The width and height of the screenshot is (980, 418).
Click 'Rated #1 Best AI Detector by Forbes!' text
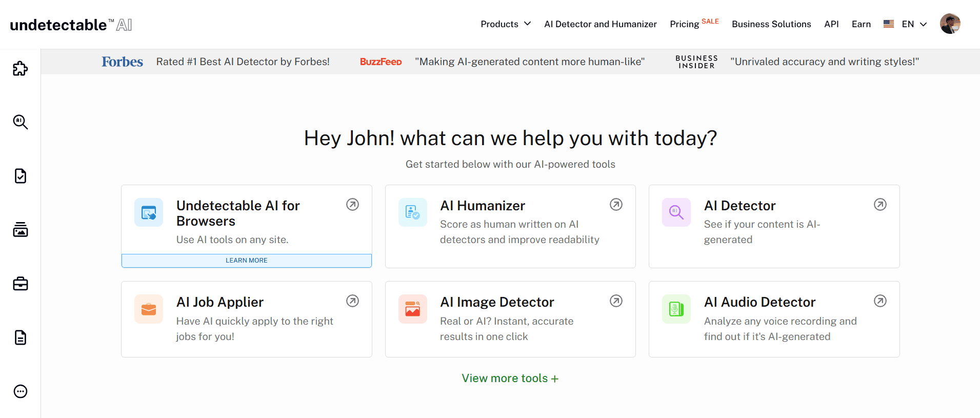(x=243, y=62)
